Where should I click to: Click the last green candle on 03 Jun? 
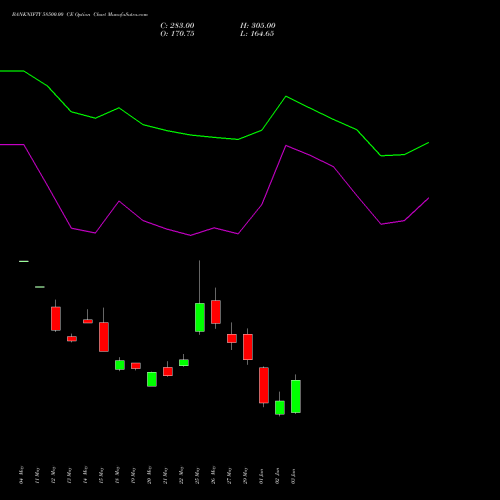click(x=296, y=396)
